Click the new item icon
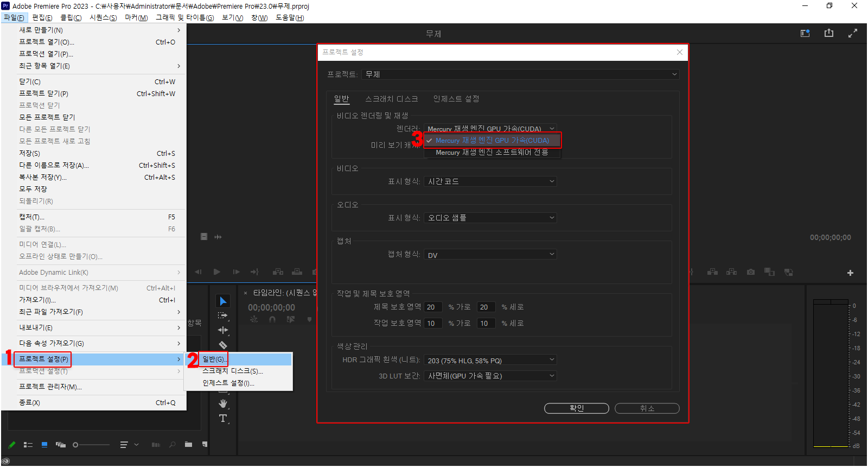This screenshot has width=868, height=467. 205,445
